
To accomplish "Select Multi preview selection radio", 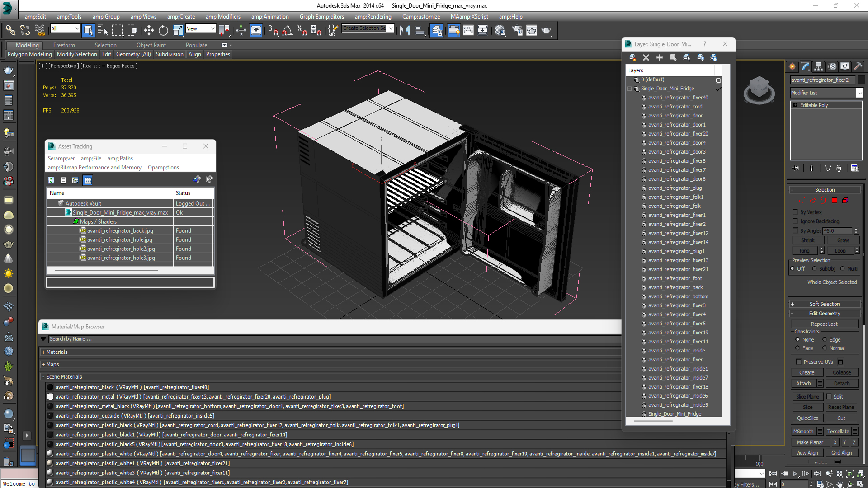I will point(843,269).
